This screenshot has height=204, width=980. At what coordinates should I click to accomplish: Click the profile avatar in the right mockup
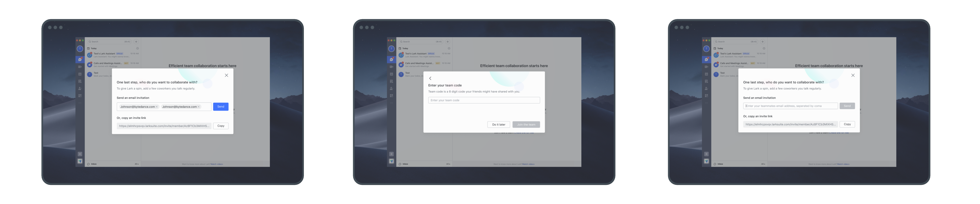pos(706,49)
